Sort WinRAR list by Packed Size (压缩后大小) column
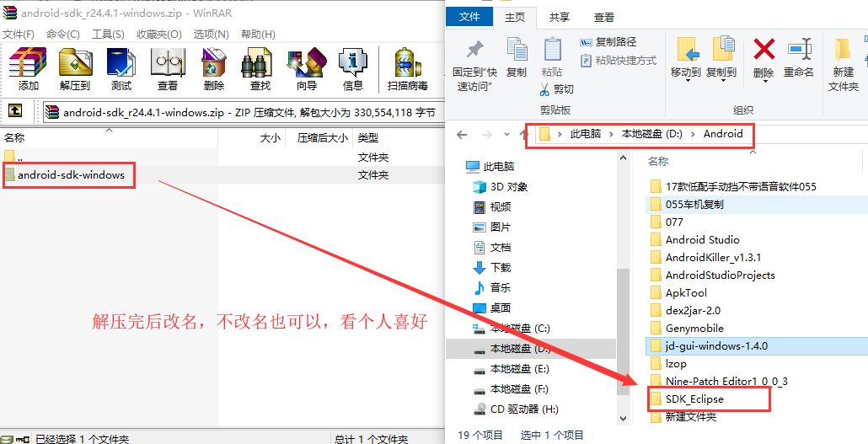The width and height of the screenshot is (868, 444). click(x=319, y=138)
